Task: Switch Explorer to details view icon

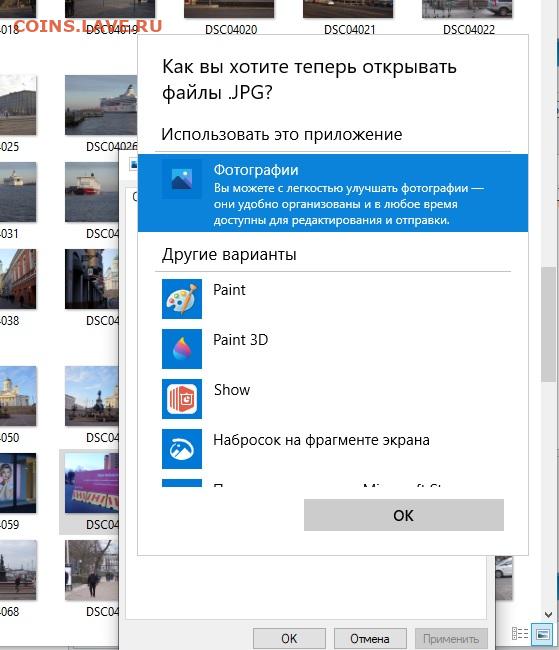Action: pyautogui.click(x=520, y=634)
